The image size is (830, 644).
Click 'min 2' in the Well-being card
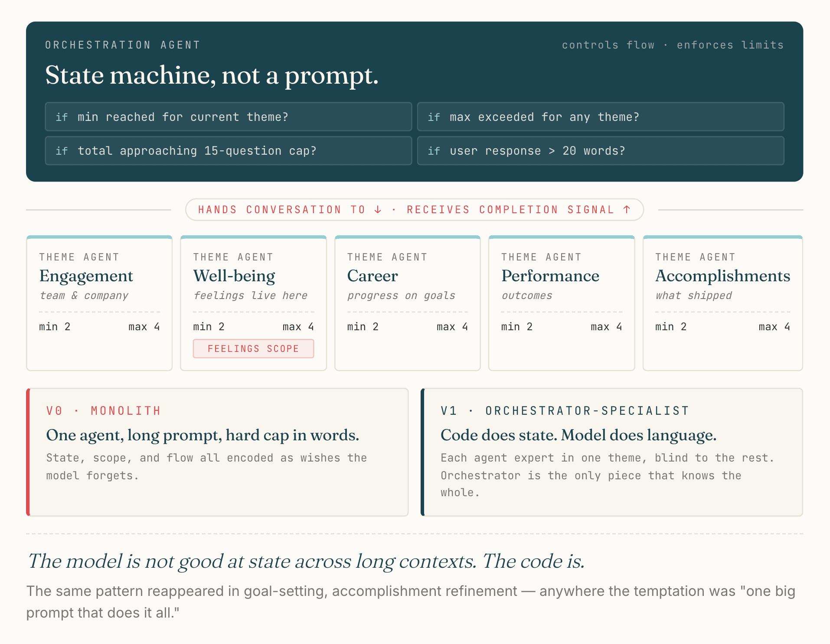pos(209,327)
